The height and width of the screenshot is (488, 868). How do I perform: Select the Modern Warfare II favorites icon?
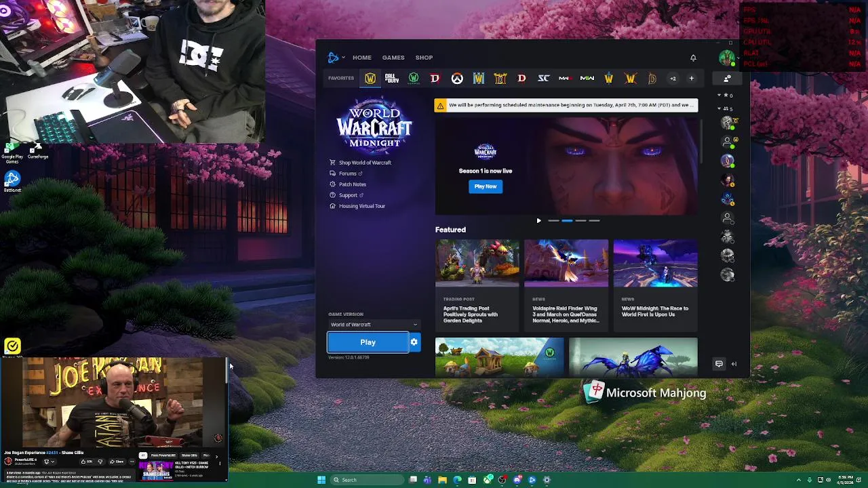point(587,79)
